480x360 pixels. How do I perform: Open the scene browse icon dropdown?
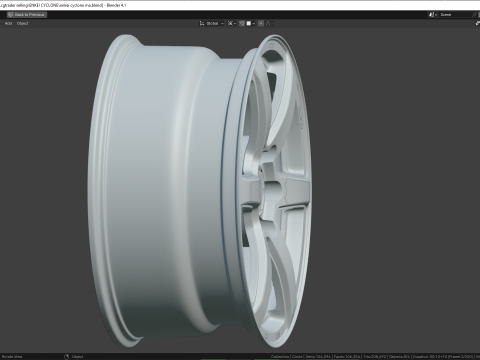433,15
